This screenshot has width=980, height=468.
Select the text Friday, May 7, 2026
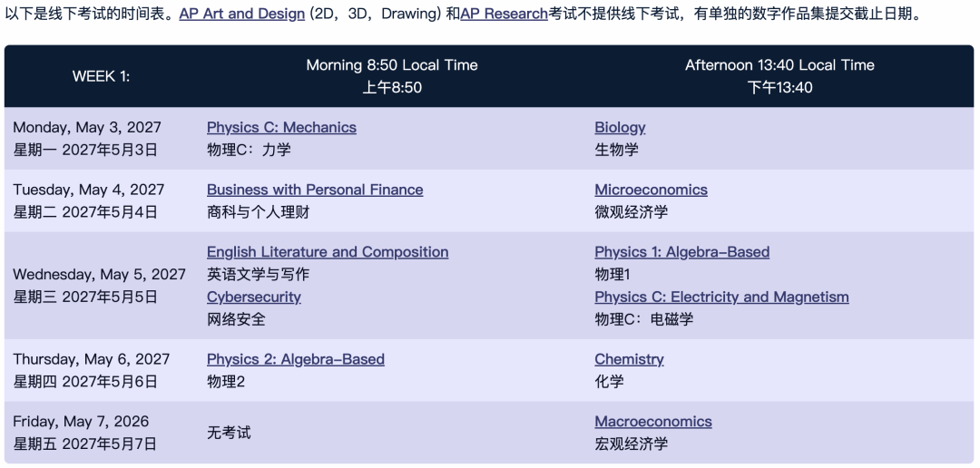[x=82, y=422]
